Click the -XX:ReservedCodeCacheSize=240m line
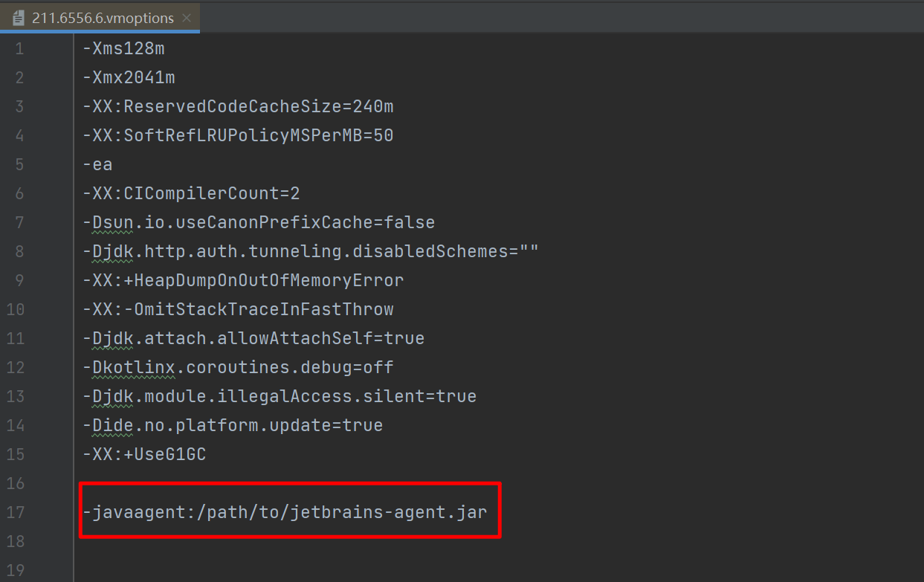Viewport: 924px width, 582px height. coord(238,106)
